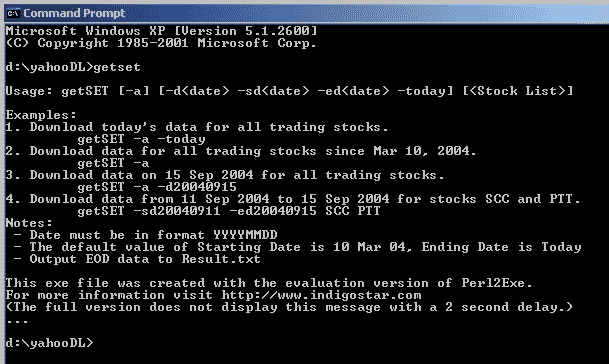Click the 'Examples:' heading text
This screenshot has width=609, height=364.
(41, 115)
